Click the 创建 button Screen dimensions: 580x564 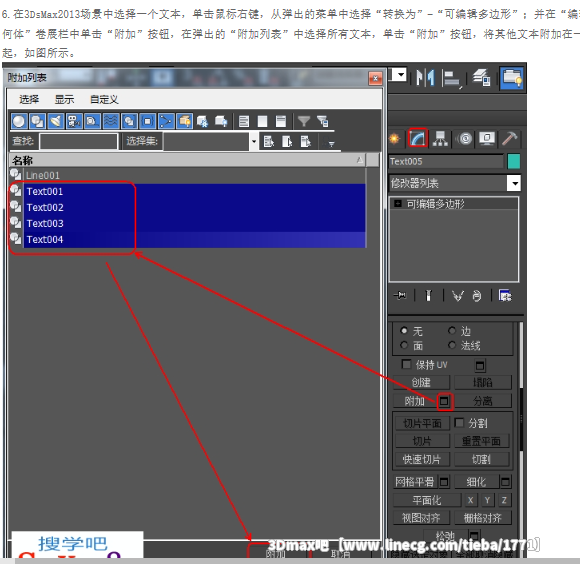(421, 382)
